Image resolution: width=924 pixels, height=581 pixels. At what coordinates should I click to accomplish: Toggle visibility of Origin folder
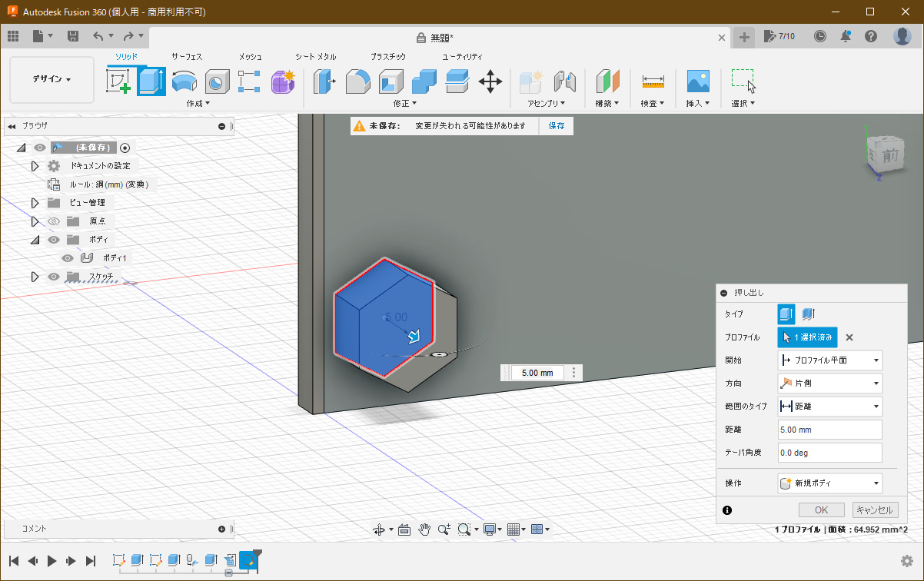tap(54, 221)
